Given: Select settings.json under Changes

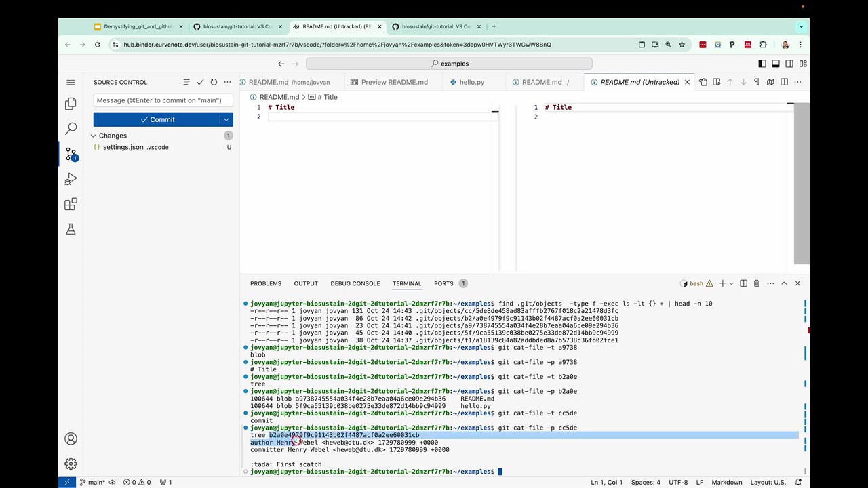Looking at the screenshot, I should click(123, 147).
